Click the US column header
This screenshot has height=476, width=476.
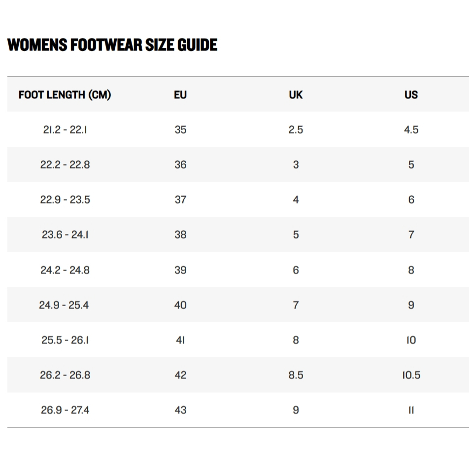coord(411,95)
